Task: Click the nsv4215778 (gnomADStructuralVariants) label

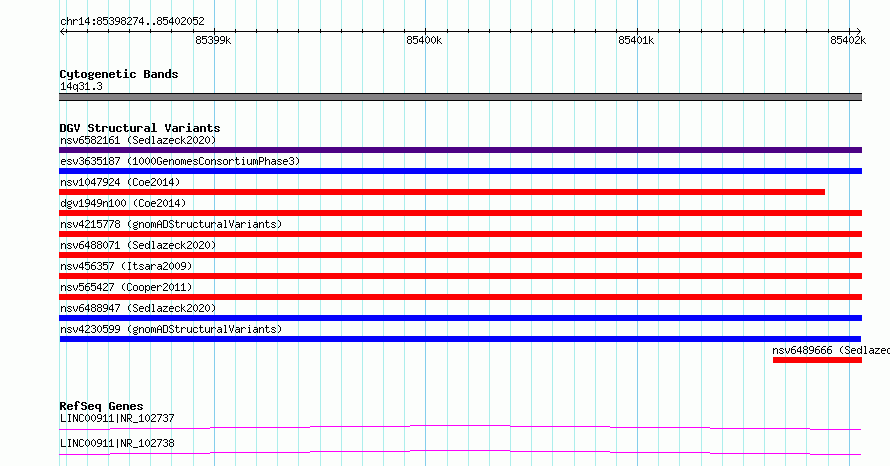Action: click(x=171, y=224)
